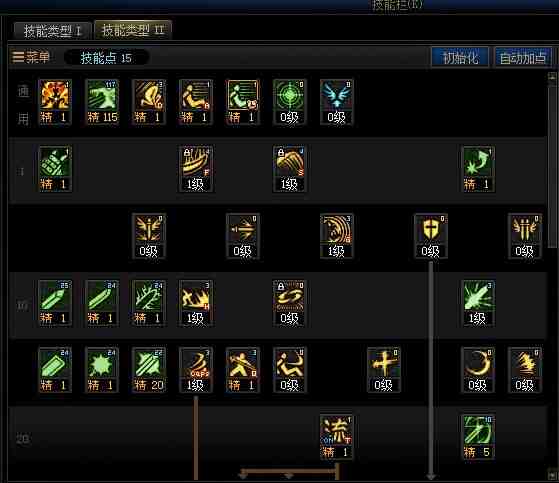The image size is (559, 483).
Task: Click the scrollbar up arrow
Action: point(552,76)
